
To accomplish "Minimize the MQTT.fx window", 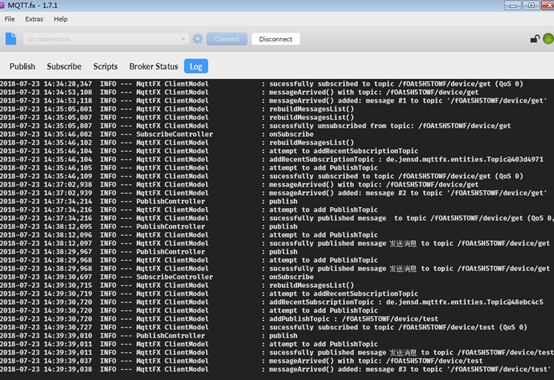I will [513, 5].
